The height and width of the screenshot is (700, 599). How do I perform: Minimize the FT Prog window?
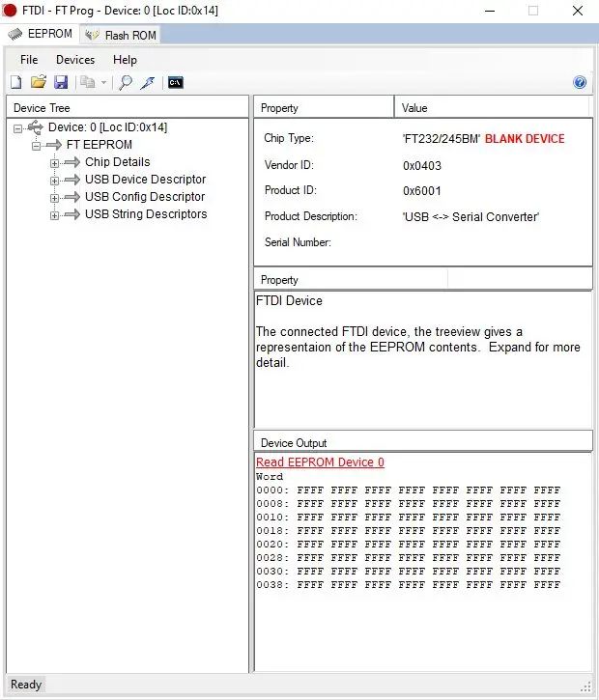pos(490,11)
